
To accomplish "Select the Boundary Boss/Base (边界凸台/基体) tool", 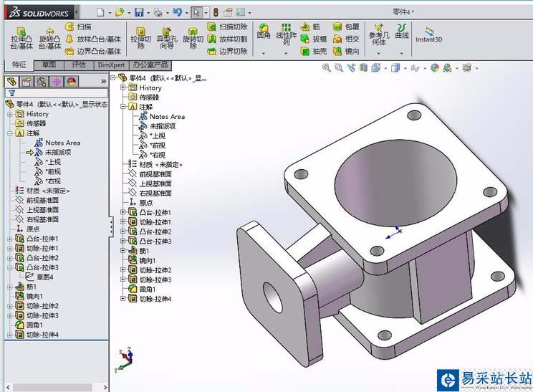I will pos(93,52).
